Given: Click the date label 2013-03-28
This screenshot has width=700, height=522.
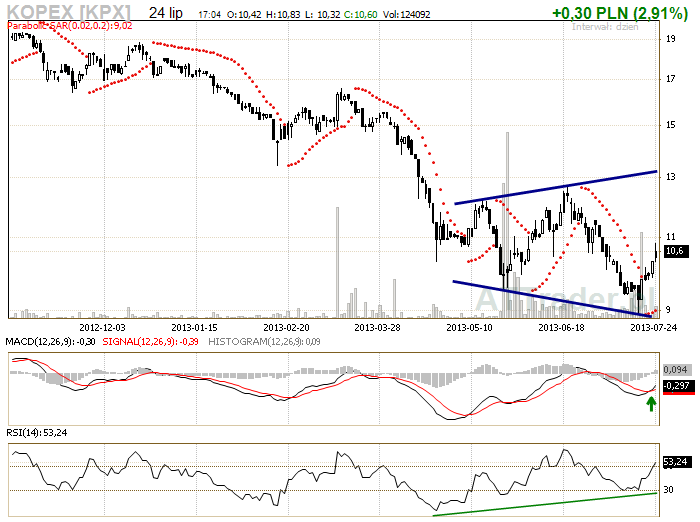Looking at the screenshot, I should coord(377,327).
